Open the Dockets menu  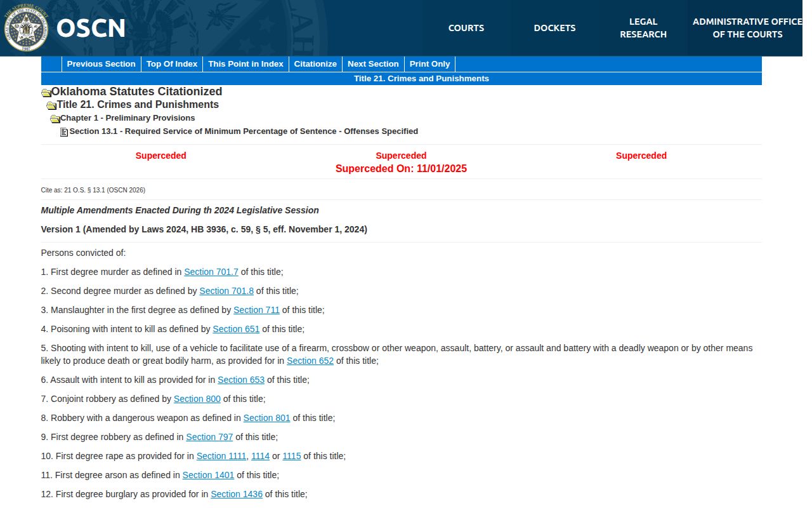554,28
